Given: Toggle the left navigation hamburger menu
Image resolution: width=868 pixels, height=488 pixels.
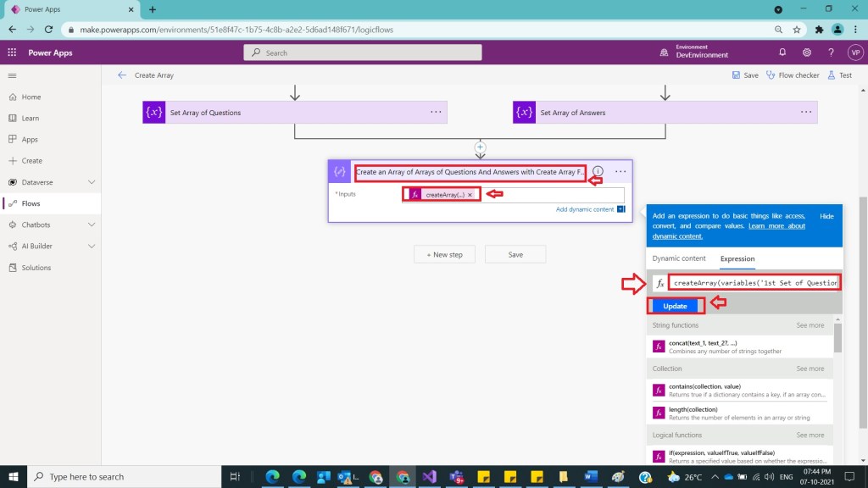Looking at the screenshot, I should pyautogui.click(x=12, y=75).
